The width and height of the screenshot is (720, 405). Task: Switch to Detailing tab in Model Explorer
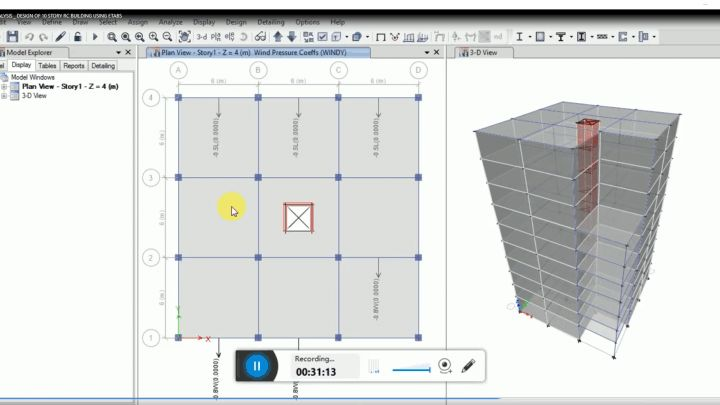pyautogui.click(x=103, y=66)
